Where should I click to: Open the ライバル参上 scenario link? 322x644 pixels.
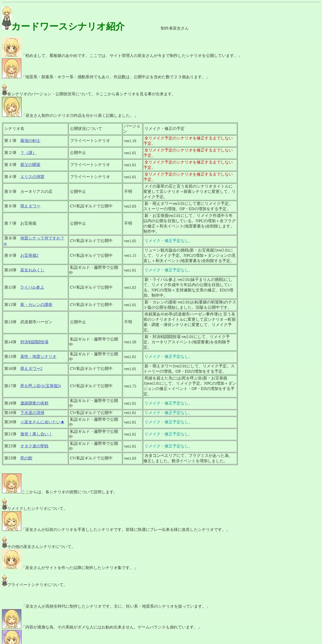32,287
